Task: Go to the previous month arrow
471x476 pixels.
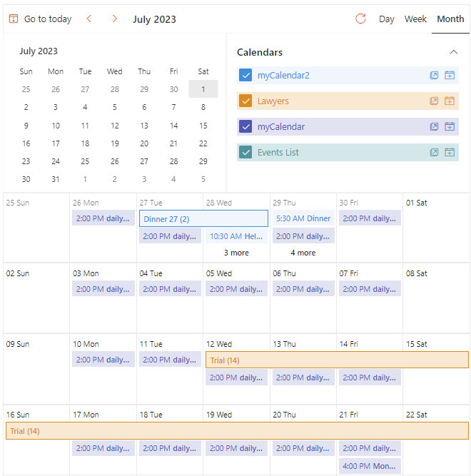Action: [x=89, y=19]
